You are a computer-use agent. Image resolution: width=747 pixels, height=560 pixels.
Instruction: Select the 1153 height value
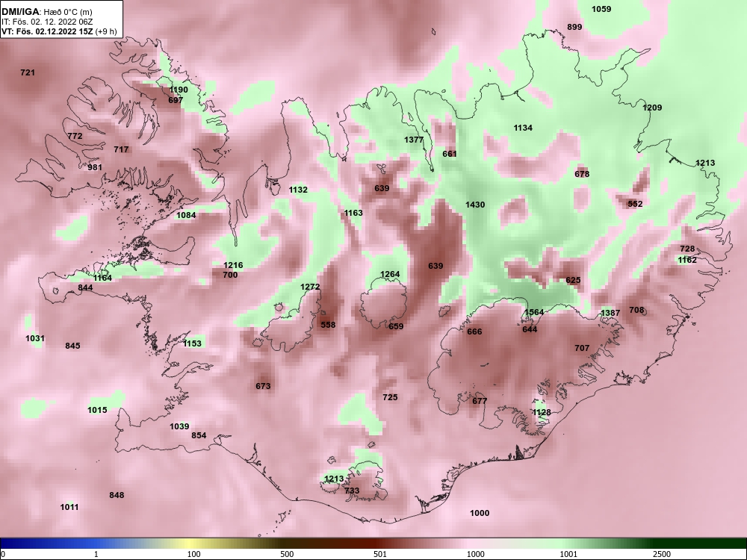point(193,343)
